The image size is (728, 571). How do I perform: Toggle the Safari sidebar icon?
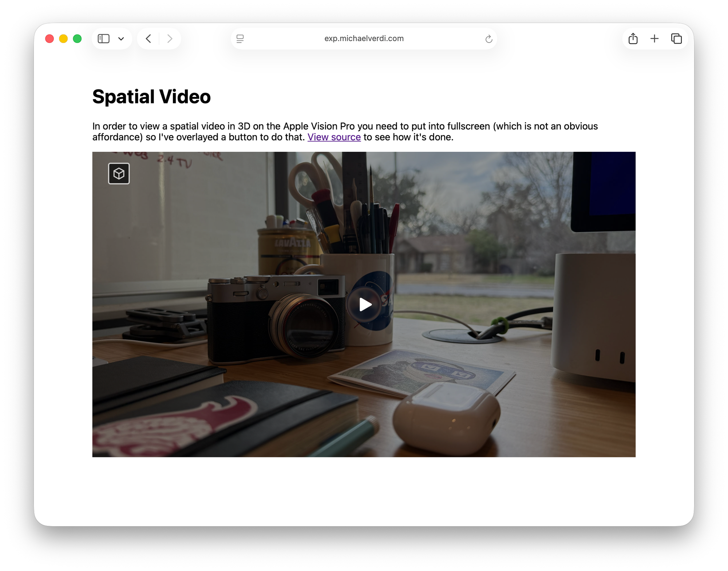coord(104,39)
